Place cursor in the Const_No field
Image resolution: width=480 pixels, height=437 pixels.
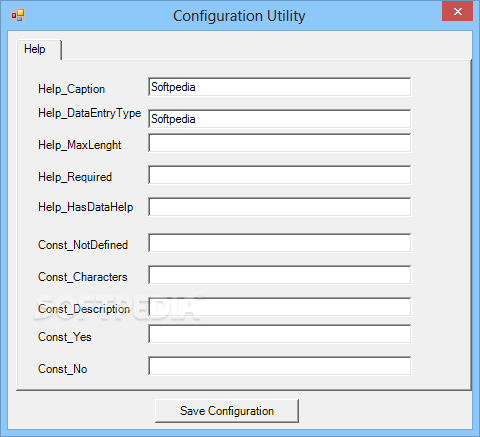click(x=280, y=366)
